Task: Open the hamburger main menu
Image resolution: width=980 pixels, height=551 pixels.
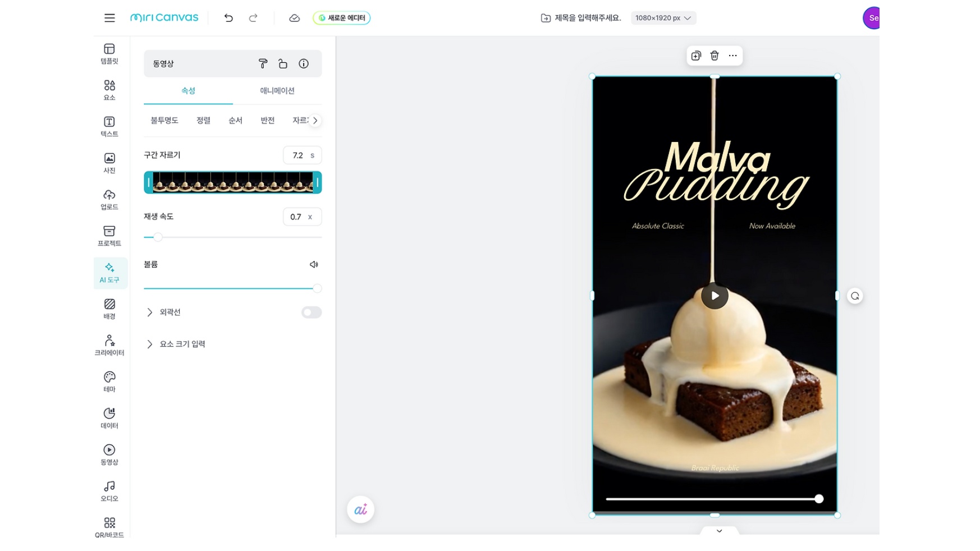Action: (x=109, y=18)
